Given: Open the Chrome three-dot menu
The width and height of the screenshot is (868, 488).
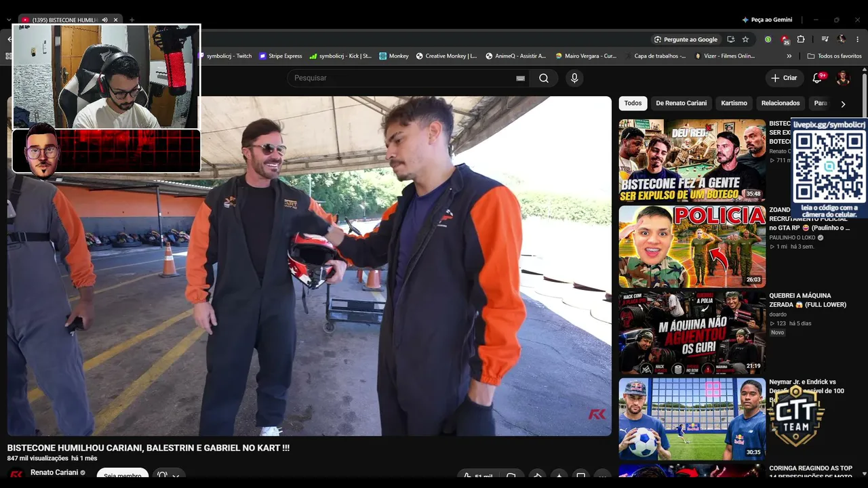Looking at the screenshot, I should pos(859,39).
